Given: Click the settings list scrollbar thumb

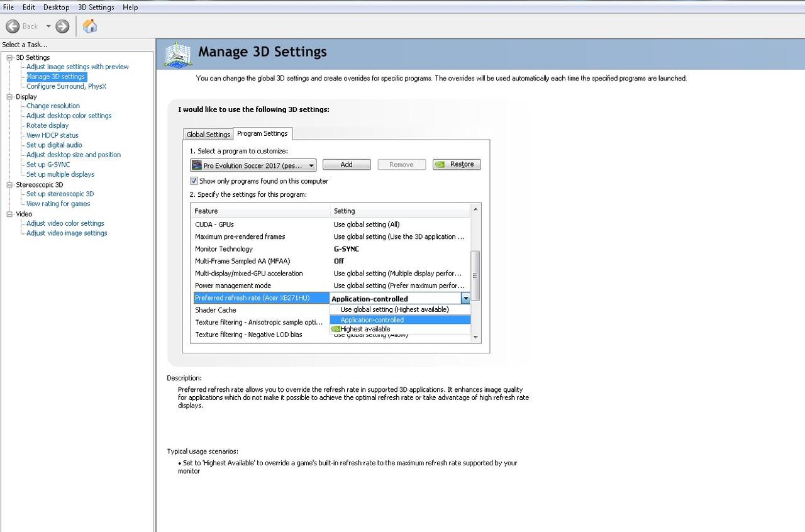Looking at the screenshot, I should pos(475,275).
